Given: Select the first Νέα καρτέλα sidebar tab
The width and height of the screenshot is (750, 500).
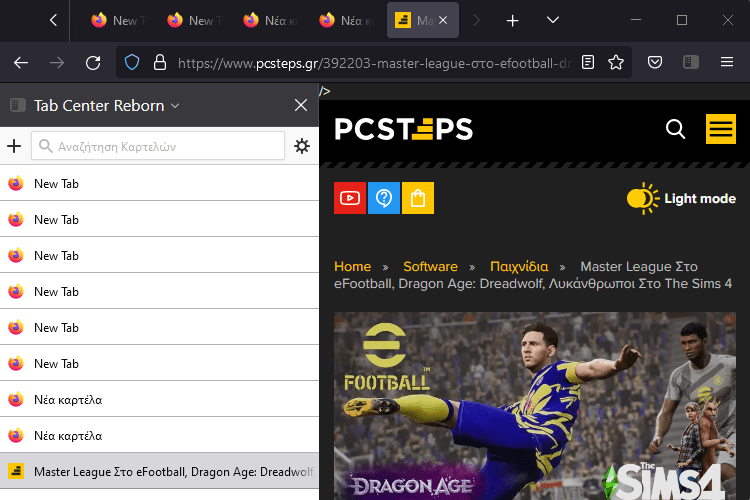Looking at the screenshot, I should [x=159, y=399].
